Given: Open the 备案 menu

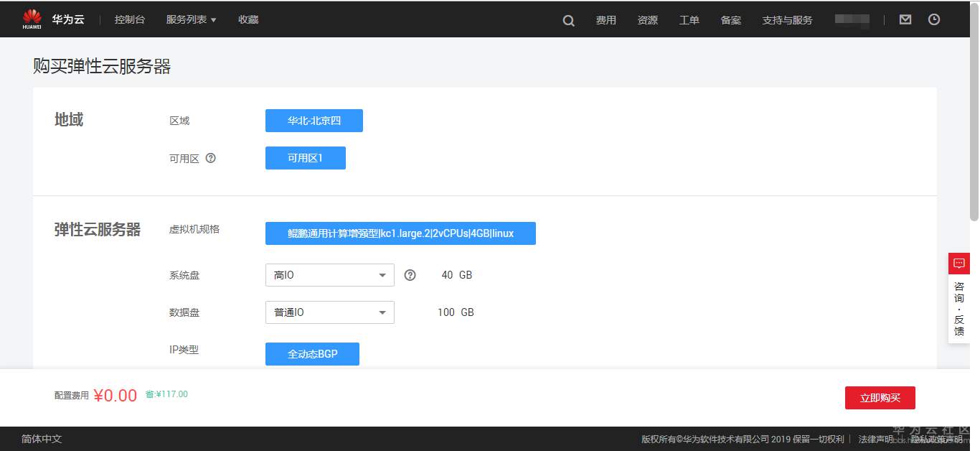Looking at the screenshot, I should coord(730,20).
